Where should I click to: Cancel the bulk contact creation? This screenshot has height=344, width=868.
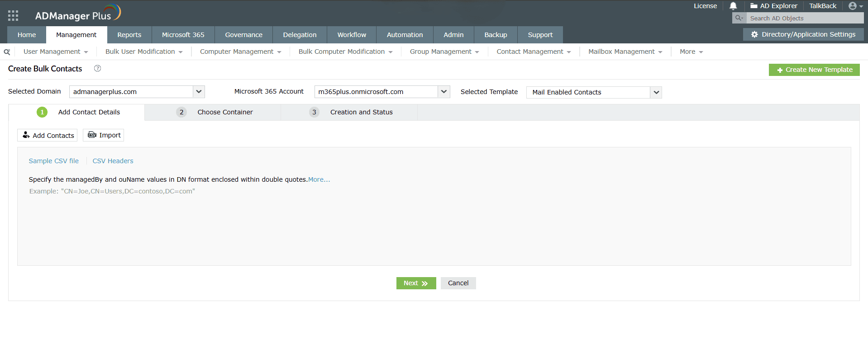[x=458, y=283]
